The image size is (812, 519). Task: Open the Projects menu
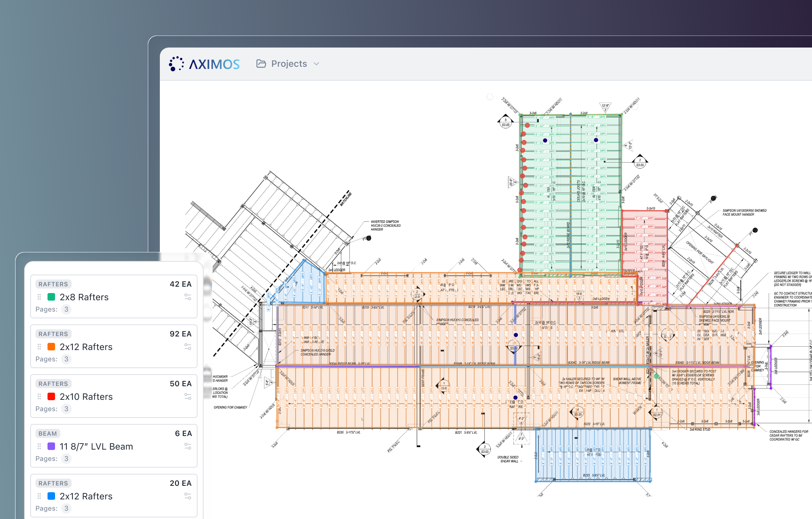coord(288,64)
